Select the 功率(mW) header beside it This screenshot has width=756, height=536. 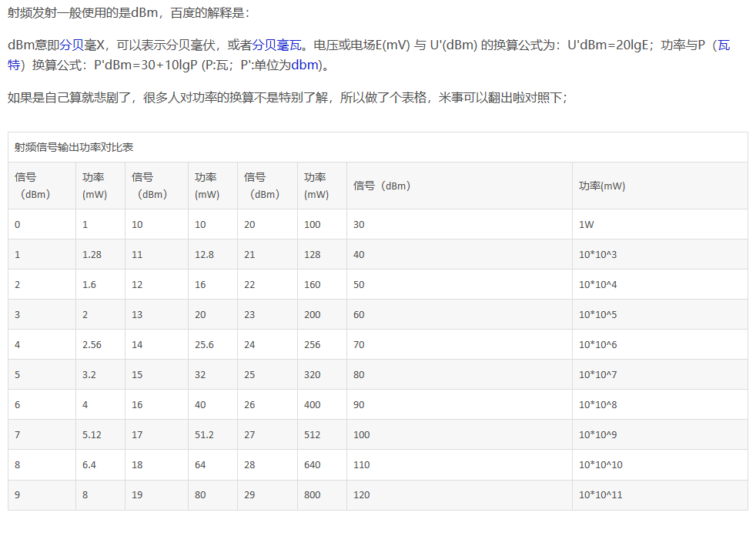coord(92,185)
